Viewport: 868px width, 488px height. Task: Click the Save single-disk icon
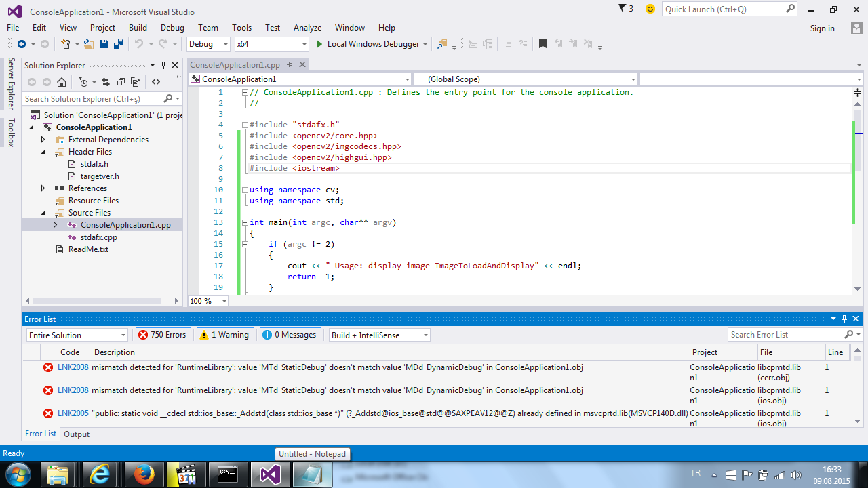tap(104, 44)
